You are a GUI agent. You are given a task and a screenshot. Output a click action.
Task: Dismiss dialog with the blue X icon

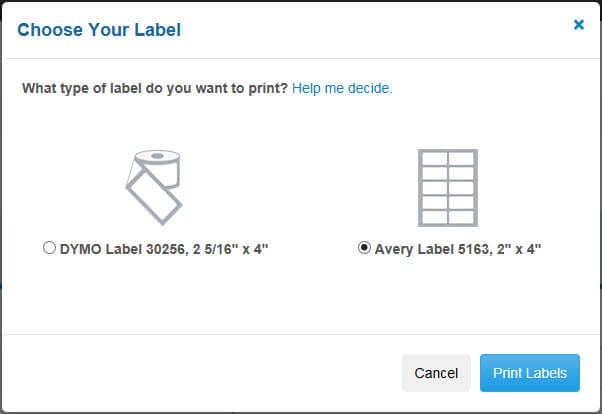click(x=578, y=25)
